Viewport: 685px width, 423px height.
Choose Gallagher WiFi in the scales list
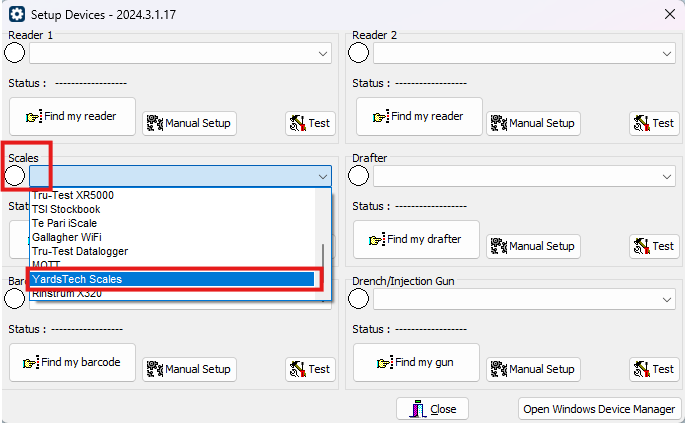point(80,237)
